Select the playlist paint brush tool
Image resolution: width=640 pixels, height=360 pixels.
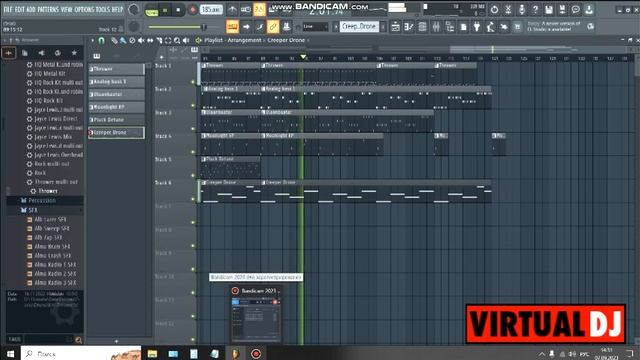(123, 40)
